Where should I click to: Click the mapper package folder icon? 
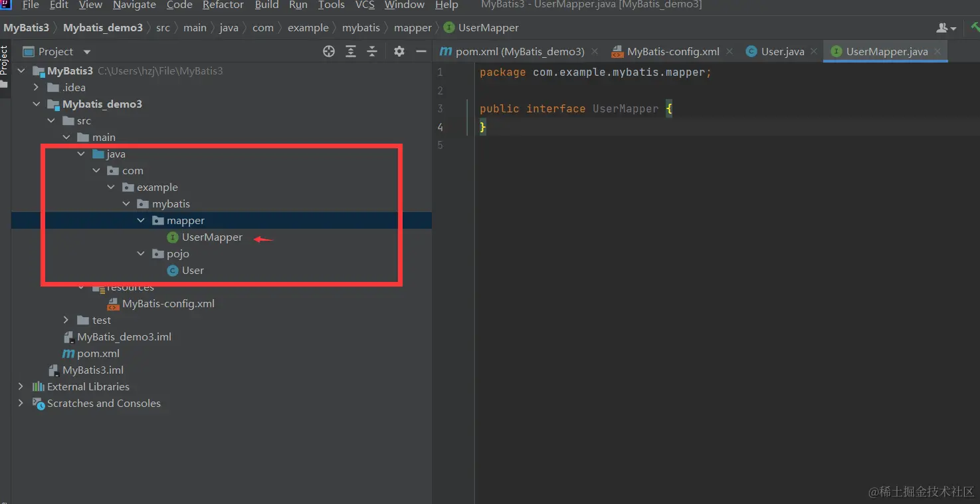coord(157,220)
